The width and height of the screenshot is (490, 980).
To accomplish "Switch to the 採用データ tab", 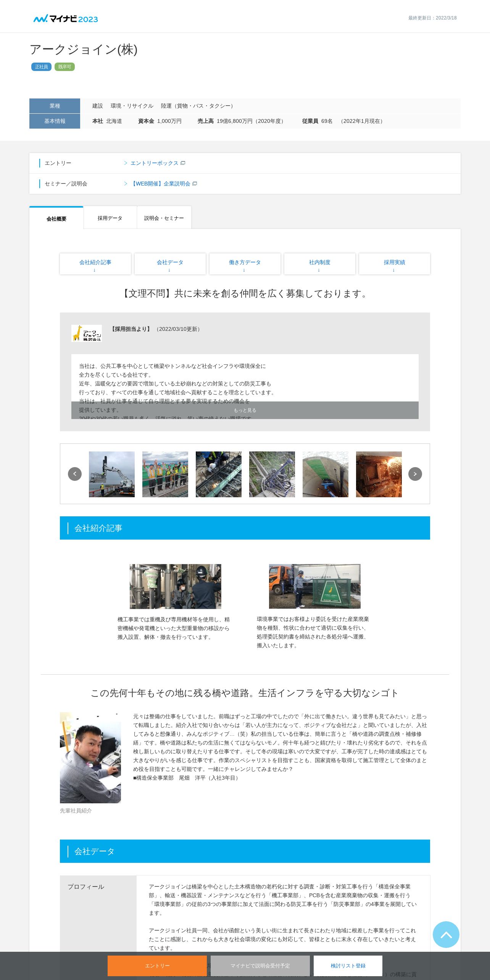I will [x=110, y=218].
